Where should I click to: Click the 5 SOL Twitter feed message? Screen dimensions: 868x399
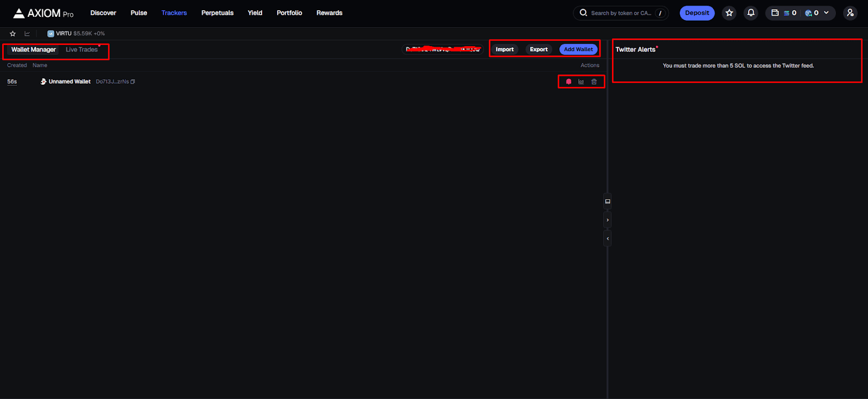(738, 66)
